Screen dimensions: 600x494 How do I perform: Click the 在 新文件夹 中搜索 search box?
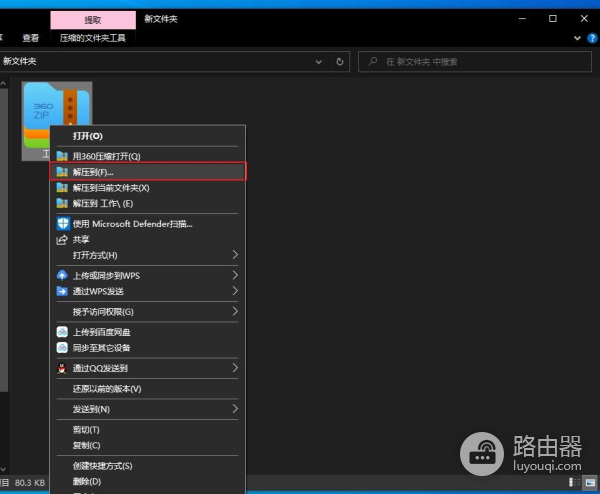click(x=470, y=61)
